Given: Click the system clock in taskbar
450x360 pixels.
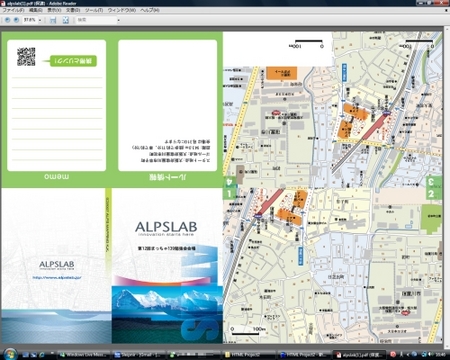Looking at the screenshot, I should tap(440, 354).
